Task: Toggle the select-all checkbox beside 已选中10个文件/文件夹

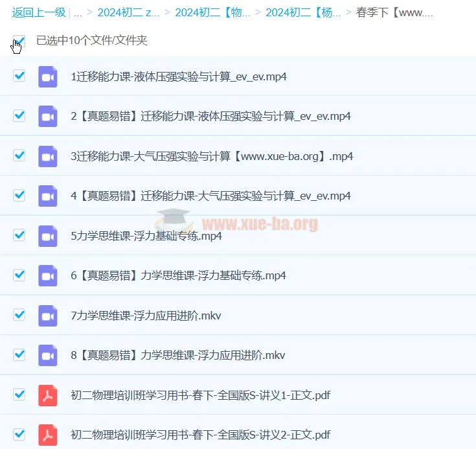Action: tap(19, 41)
